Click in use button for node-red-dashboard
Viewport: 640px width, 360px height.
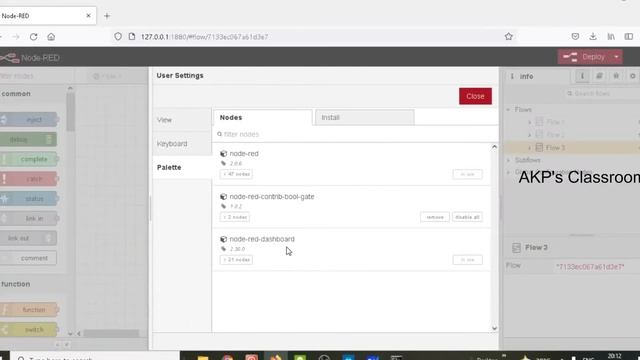[x=467, y=260]
